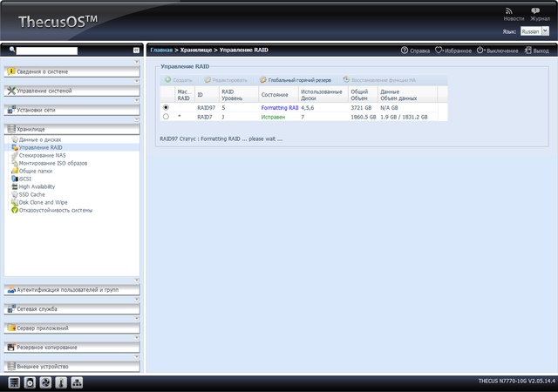Click the ID column header
558x392 pixels.
click(207, 95)
